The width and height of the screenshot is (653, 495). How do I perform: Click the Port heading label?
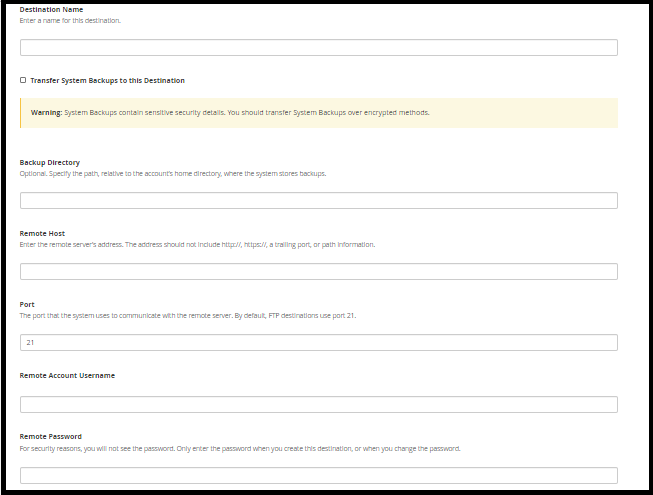(x=27, y=304)
